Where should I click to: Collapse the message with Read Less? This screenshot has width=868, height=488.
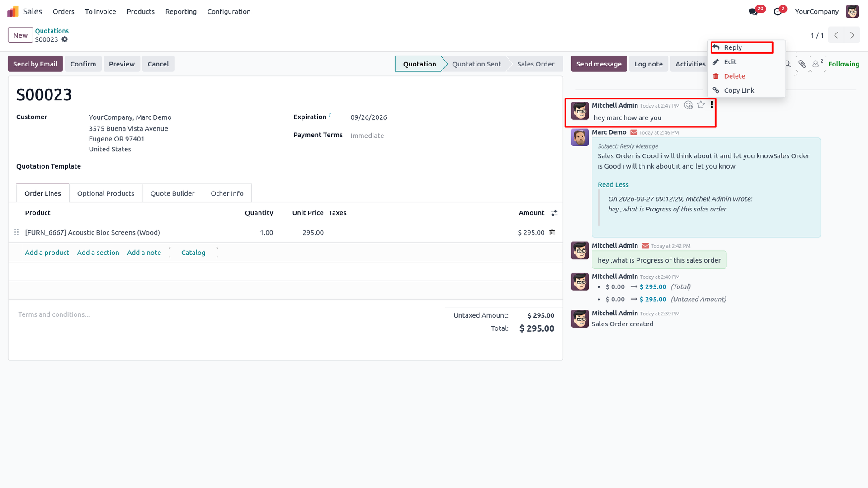pyautogui.click(x=613, y=184)
